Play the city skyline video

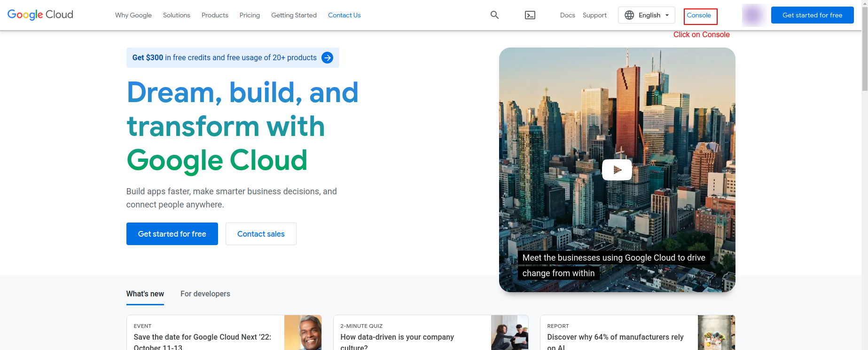tap(617, 170)
